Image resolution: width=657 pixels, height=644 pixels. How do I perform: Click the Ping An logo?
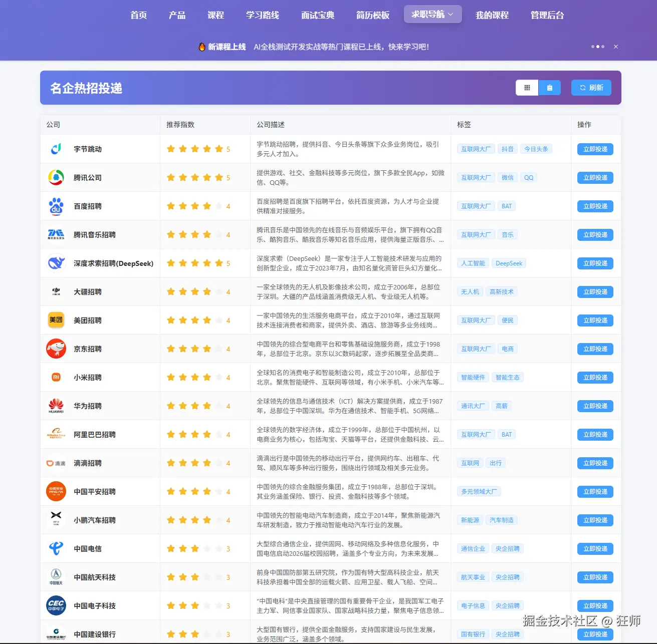[x=56, y=491]
